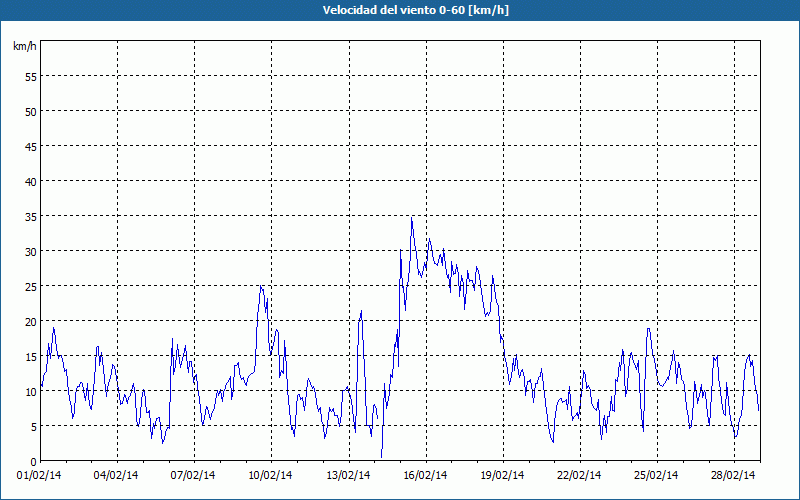
Task: Click the 25 km/h peak just before 10/02/14
Action: pos(261,286)
